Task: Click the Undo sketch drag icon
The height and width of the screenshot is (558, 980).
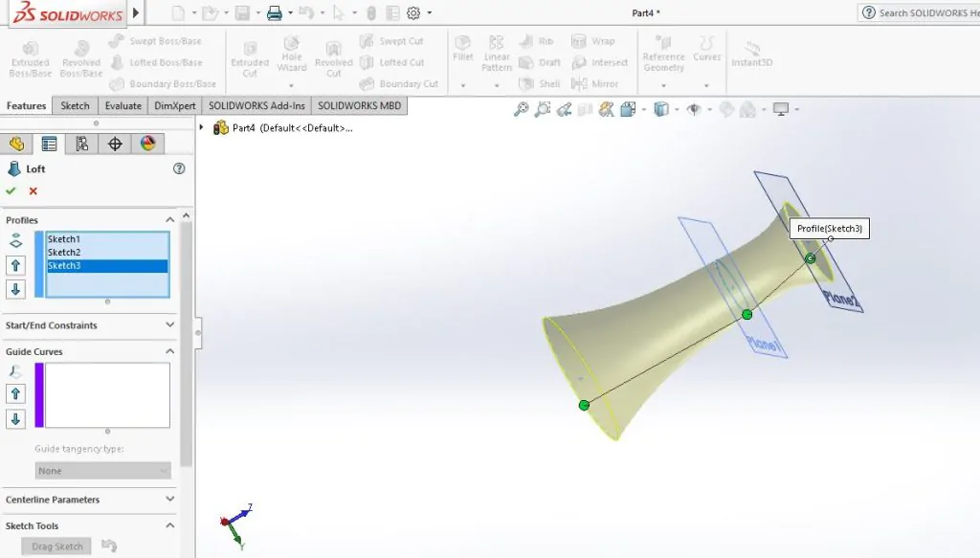Action: tap(109, 546)
